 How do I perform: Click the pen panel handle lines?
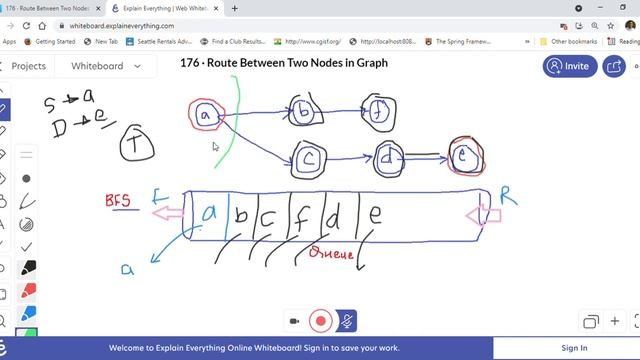pyautogui.click(x=26, y=155)
